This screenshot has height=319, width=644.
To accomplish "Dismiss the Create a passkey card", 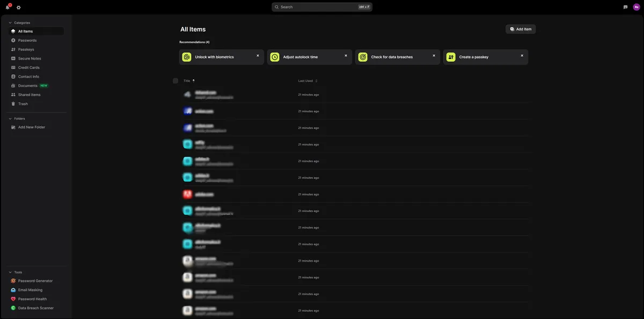I will point(522,55).
